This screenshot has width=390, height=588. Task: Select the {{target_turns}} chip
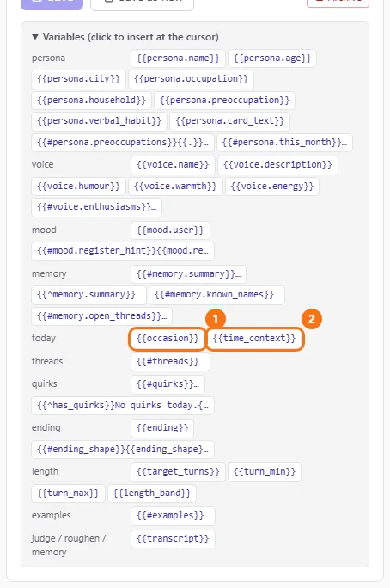click(178, 472)
